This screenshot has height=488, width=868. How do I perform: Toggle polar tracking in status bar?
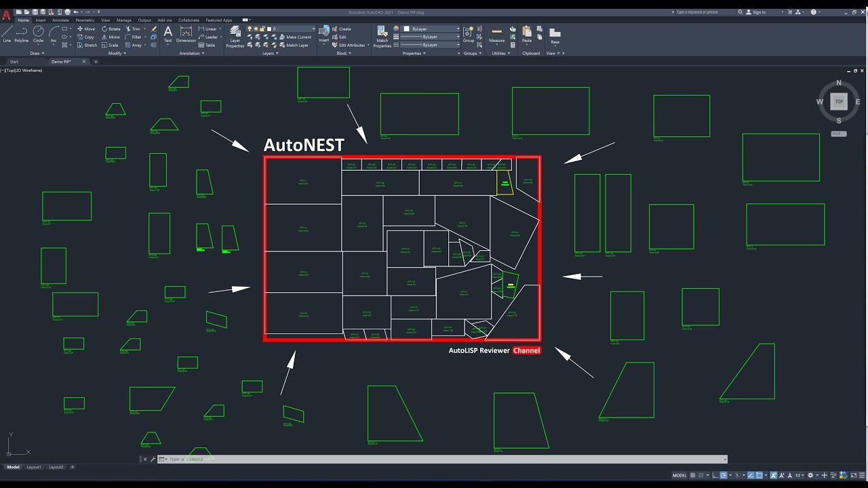coord(724,475)
